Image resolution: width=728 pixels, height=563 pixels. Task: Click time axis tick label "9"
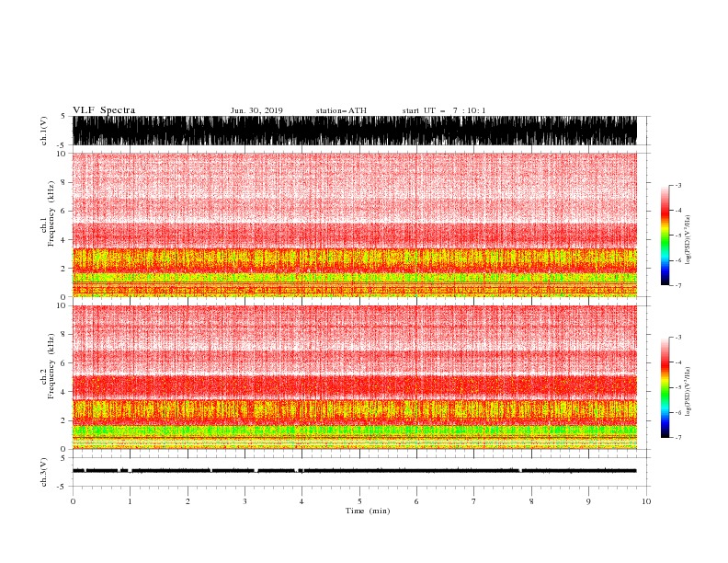click(588, 501)
